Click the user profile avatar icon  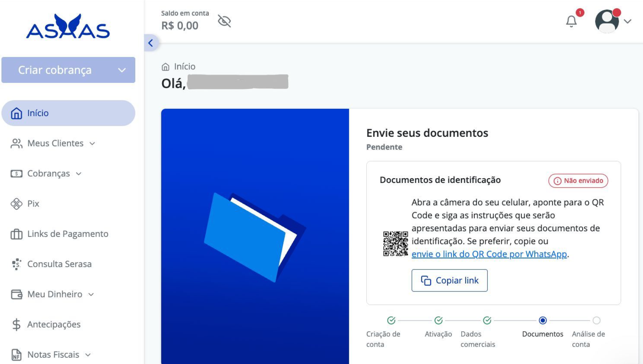pos(607,21)
